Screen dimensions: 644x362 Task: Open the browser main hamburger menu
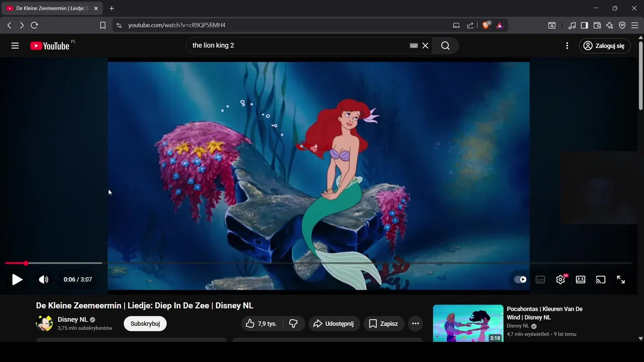(x=634, y=25)
